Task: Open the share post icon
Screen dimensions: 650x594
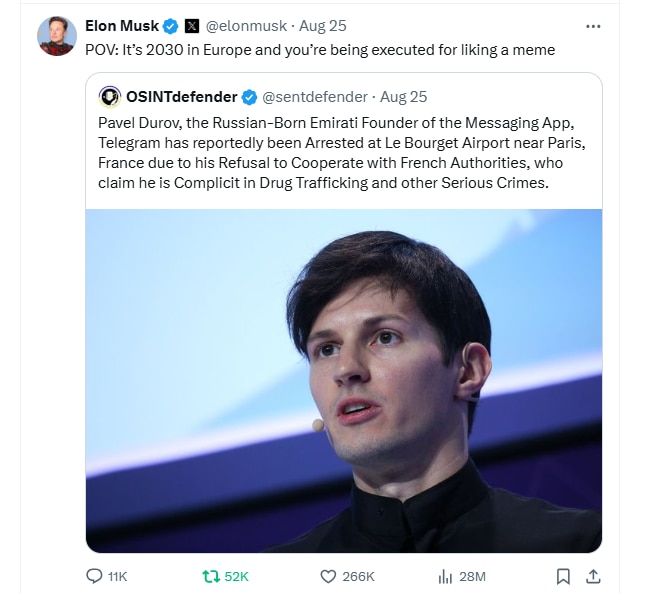Action: [x=592, y=576]
